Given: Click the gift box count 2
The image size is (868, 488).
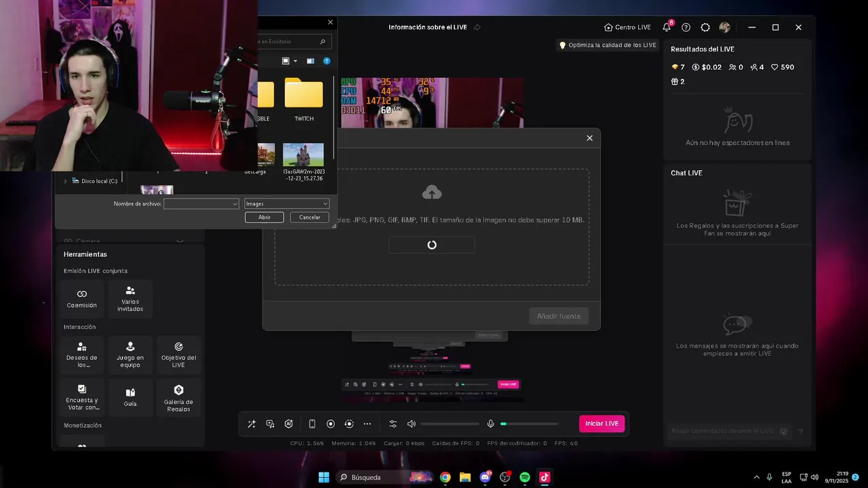Looking at the screenshot, I should pyautogui.click(x=677, y=81).
